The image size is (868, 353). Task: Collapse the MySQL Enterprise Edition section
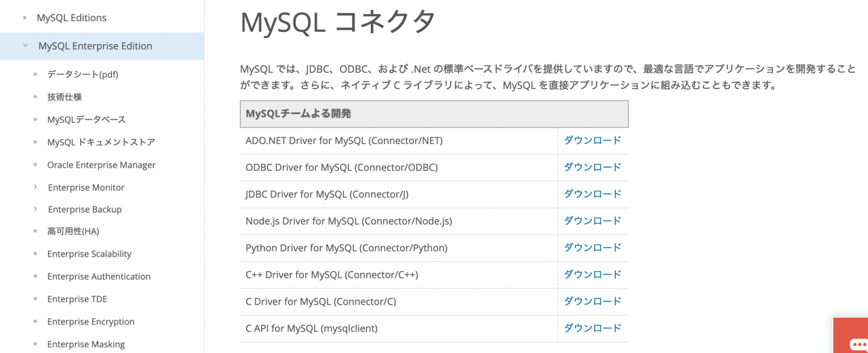tap(26, 46)
